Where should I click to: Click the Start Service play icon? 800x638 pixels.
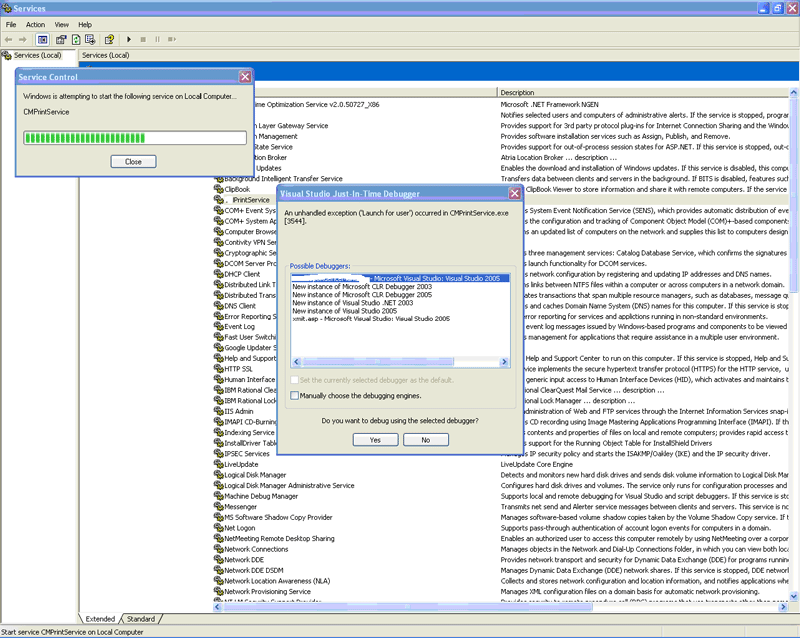[x=128, y=39]
